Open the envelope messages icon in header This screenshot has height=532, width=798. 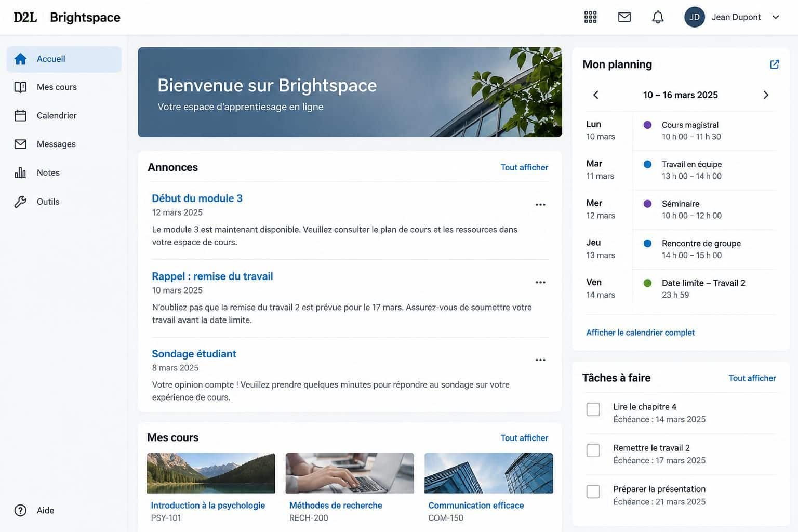(624, 17)
